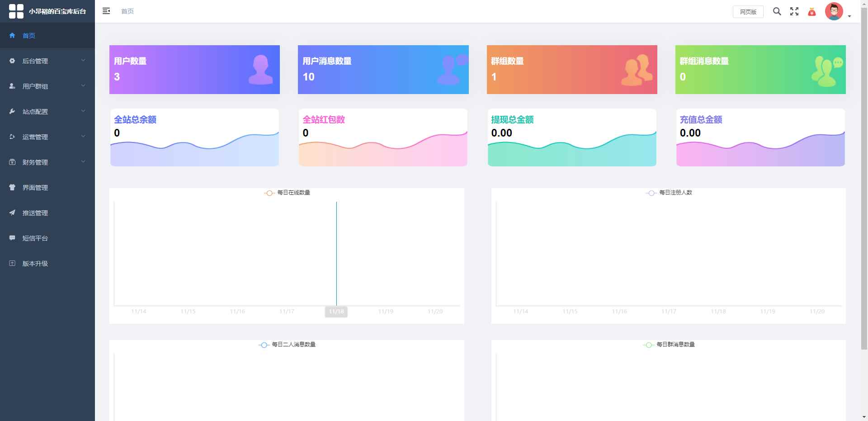Screen dimensions: 868x421
Task: Expand the 用户群组 menu chevron
Action: tap(83, 86)
